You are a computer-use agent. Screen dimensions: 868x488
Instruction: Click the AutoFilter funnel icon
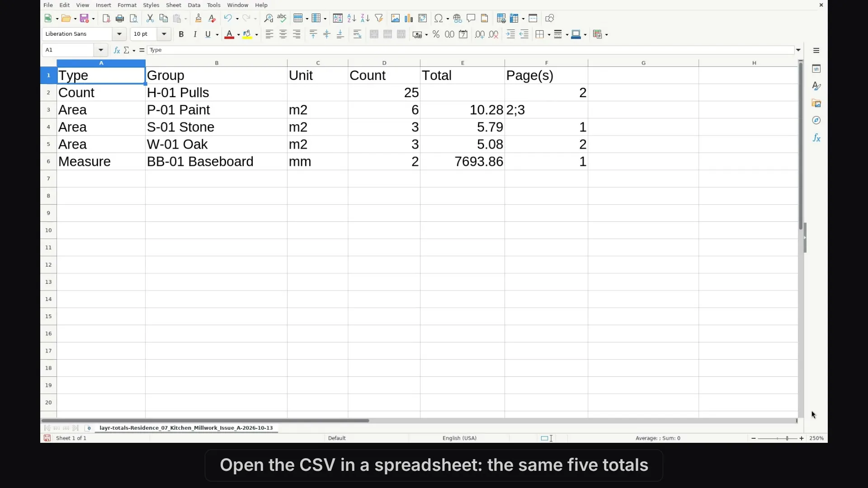(379, 19)
